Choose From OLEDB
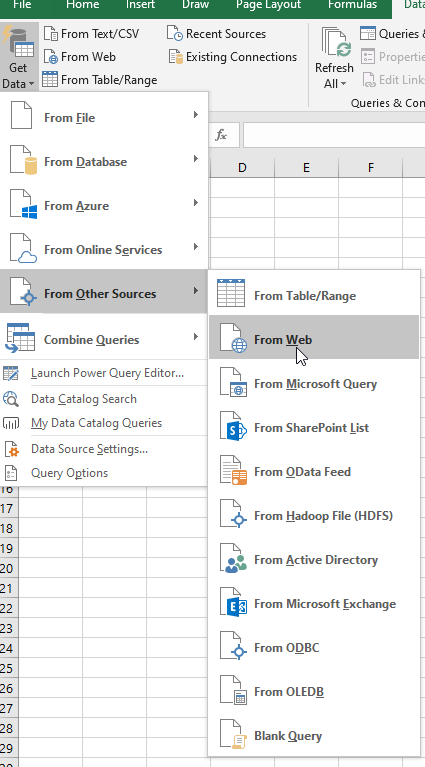 tap(314, 690)
